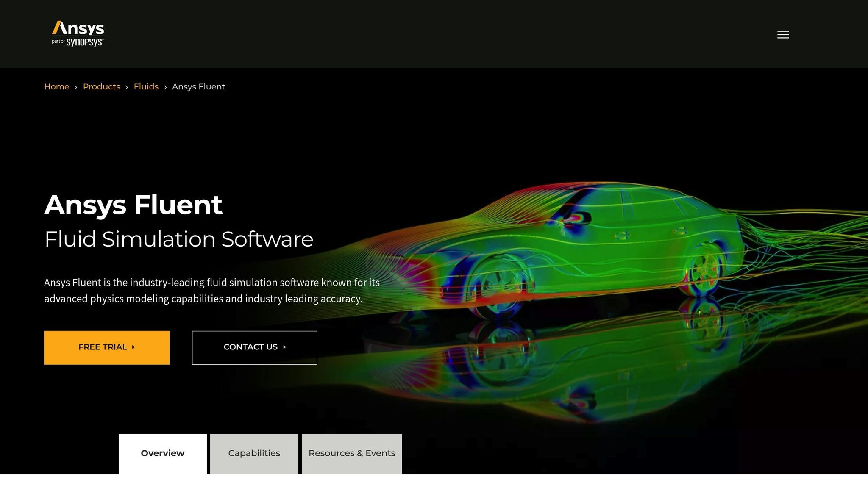The image size is (868, 488).
Task: Click the arrow icon inside FREE TRIAL button
Action: pyautogui.click(x=134, y=347)
